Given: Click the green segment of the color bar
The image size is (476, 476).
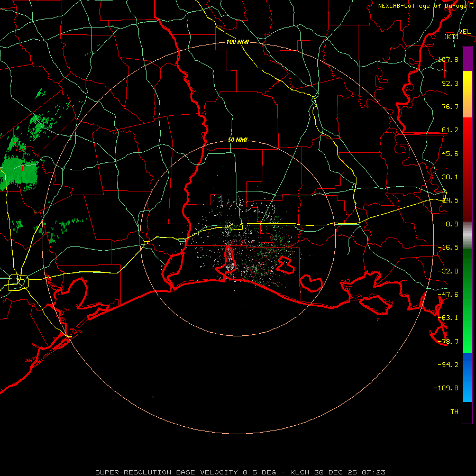Looking at the screenshot, I should [x=467, y=300].
